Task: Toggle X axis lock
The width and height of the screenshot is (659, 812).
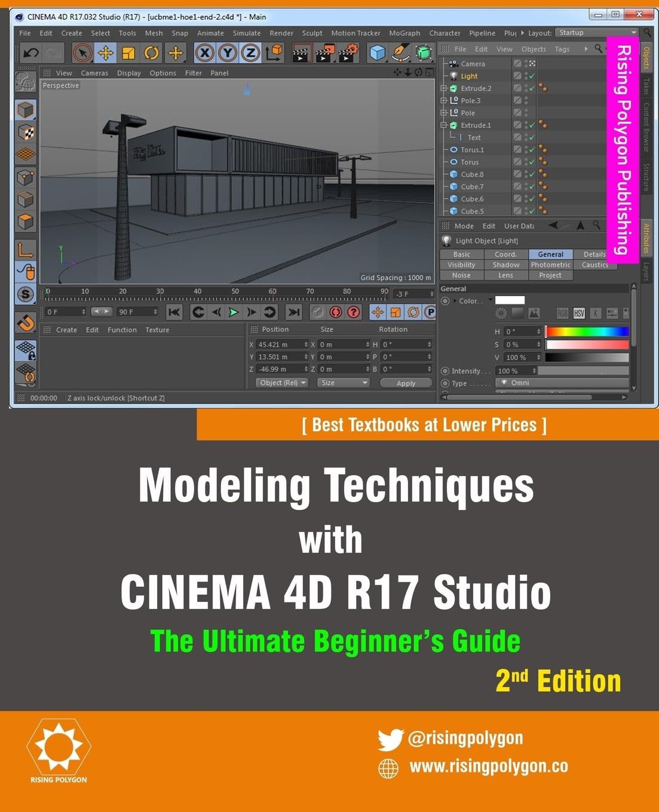Action: (205, 53)
